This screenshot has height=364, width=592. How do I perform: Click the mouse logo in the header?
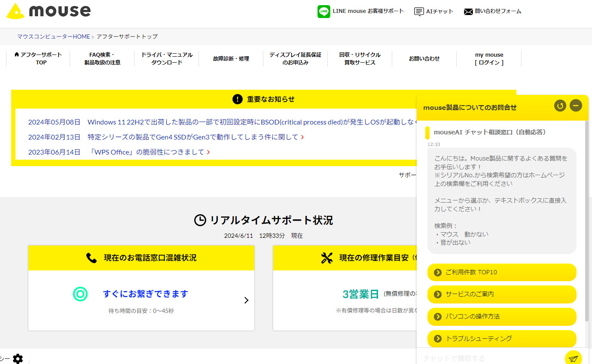tap(47, 11)
